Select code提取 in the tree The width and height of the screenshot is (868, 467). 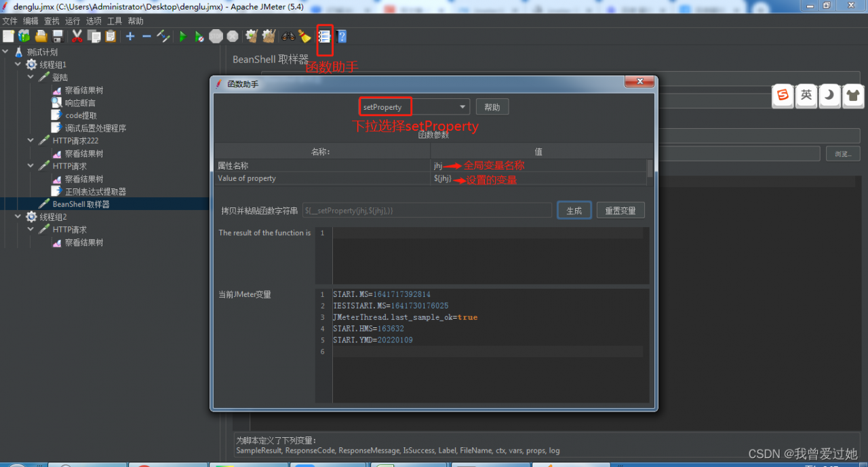[81, 115]
